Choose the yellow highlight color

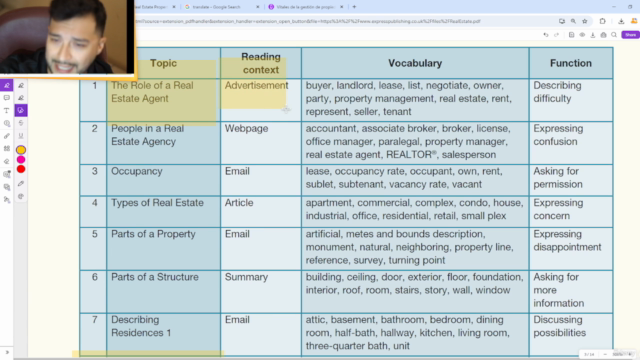(21, 150)
